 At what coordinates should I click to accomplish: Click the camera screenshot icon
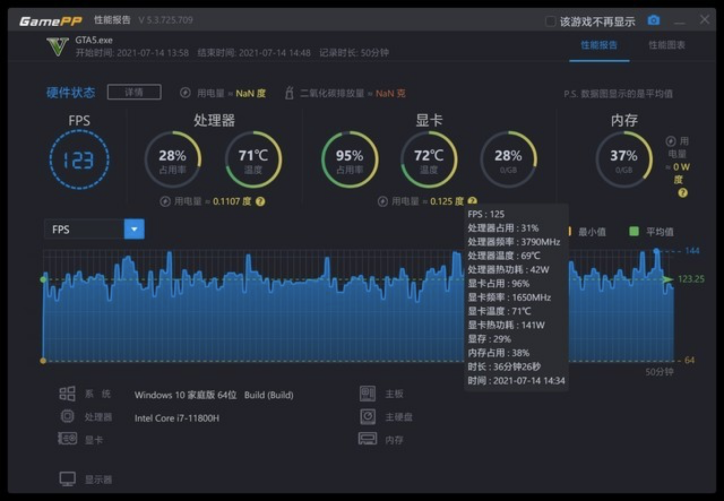654,20
